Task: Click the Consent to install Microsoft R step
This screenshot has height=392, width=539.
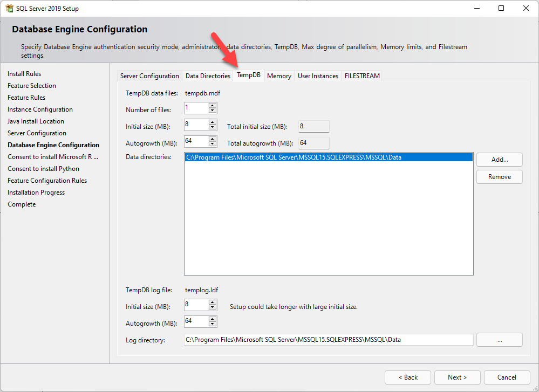Action: pos(53,157)
